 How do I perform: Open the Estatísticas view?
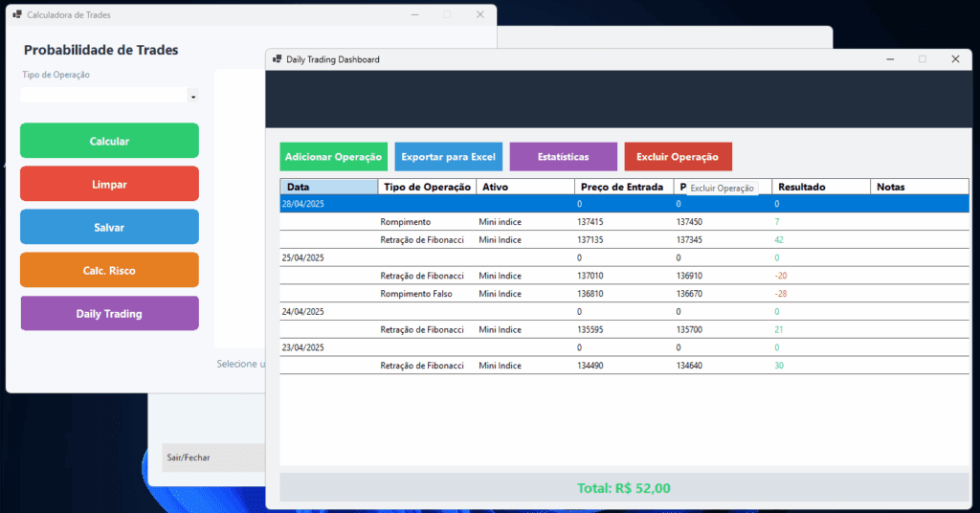pyautogui.click(x=563, y=157)
